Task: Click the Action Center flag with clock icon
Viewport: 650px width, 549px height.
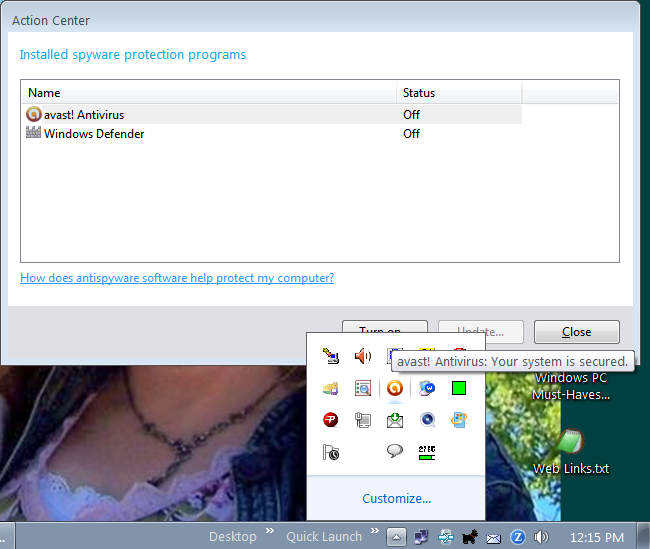Action: pos(331,452)
